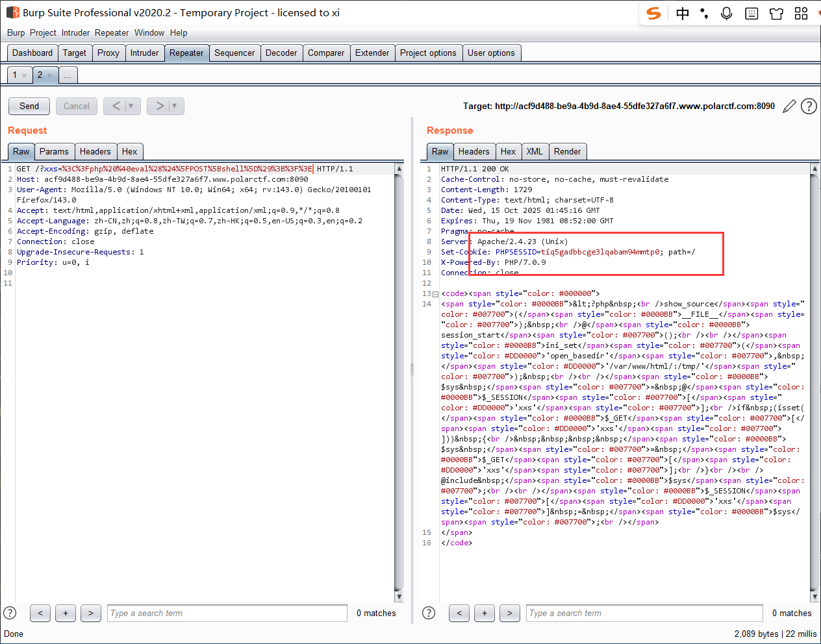821x644 pixels.
Task: Switch to the Sequencer tab
Action: 234,53
